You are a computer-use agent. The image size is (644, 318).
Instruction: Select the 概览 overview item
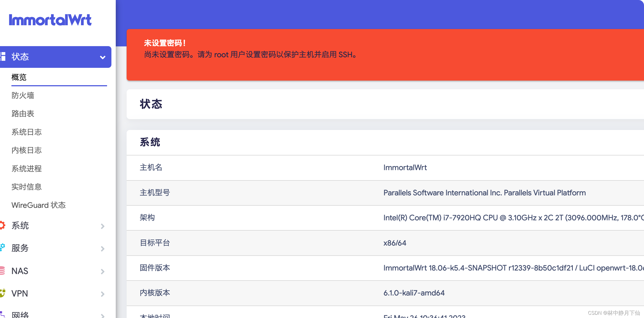(x=19, y=77)
